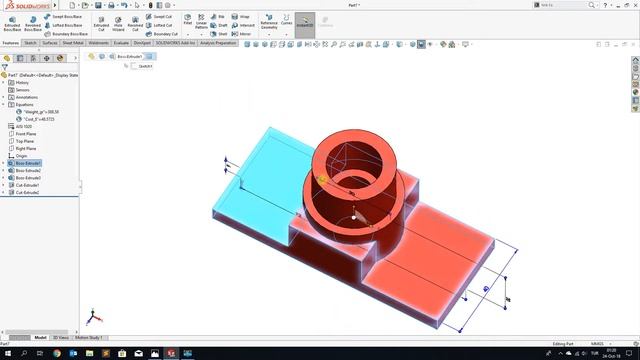Expand the History folder
This screenshot has height=360, width=640.
pos(4,82)
